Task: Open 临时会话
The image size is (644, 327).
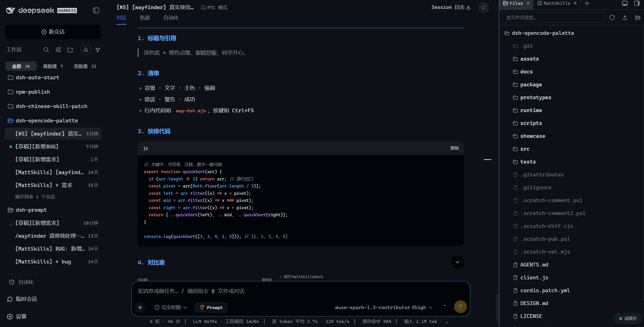Action: [x=22, y=299]
